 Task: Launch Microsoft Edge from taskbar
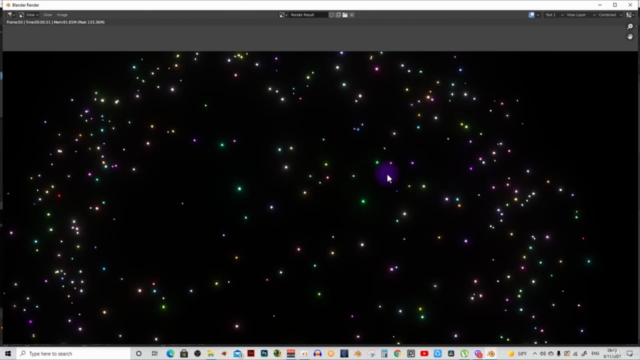point(170,353)
